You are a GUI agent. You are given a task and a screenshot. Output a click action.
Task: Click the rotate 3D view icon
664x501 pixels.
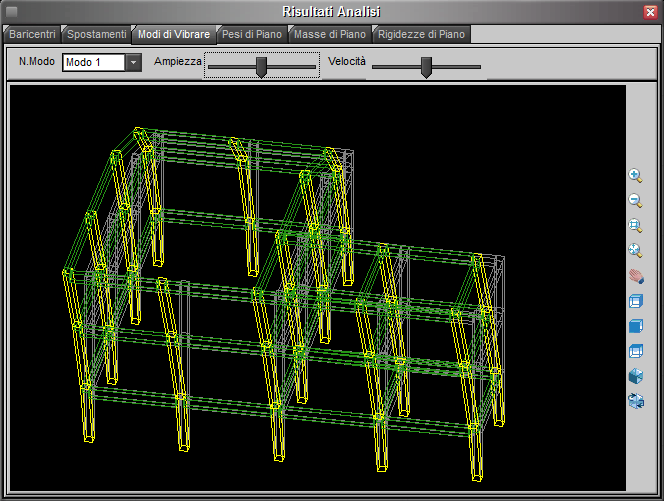point(635,401)
